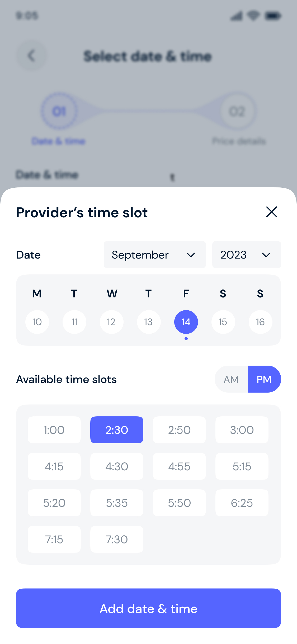Select Sunday the 16th
Image resolution: width=297 pixels, height=644 pixels.
260,322
